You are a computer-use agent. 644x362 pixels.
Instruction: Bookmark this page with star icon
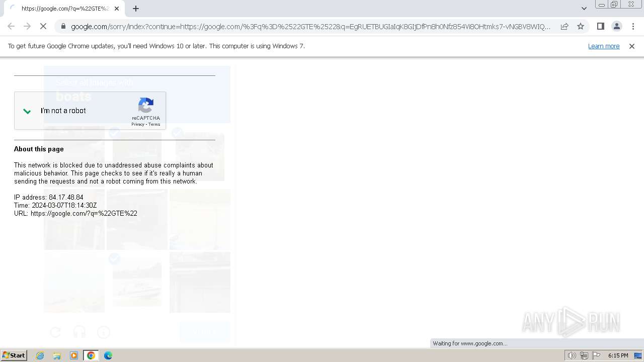[581, 26]
